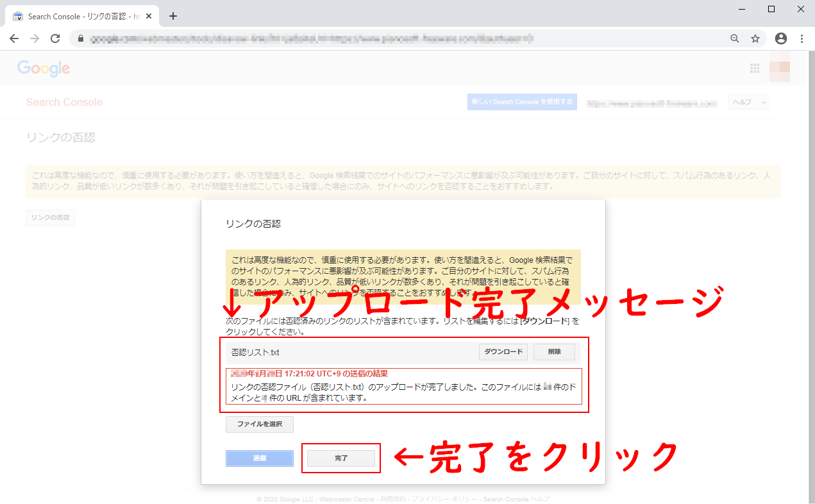Click 完了 to finish
Viewport: 815px width, 504px height.
tap(341, 458)
